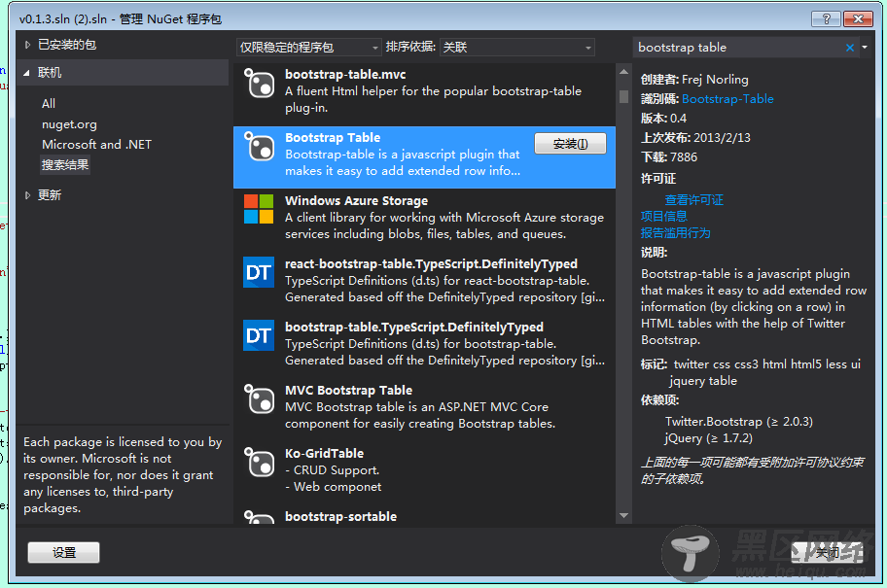This screenshot has height=588, width=887.
Task: Select the Windows Azure Storage package title
Action: [356, 201]
